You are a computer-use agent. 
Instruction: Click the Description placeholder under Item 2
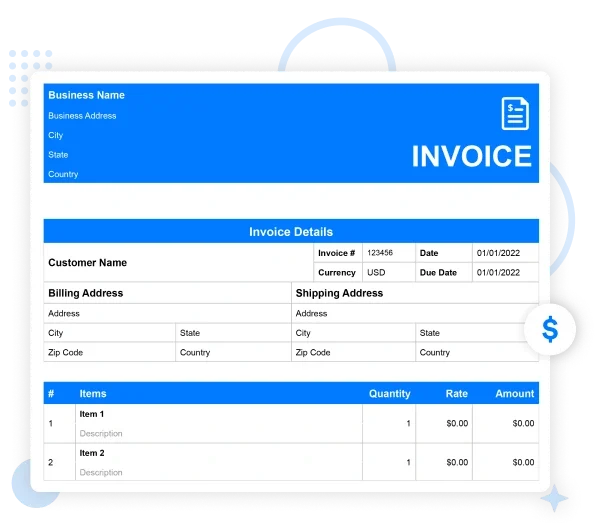(x=101, y=473)
